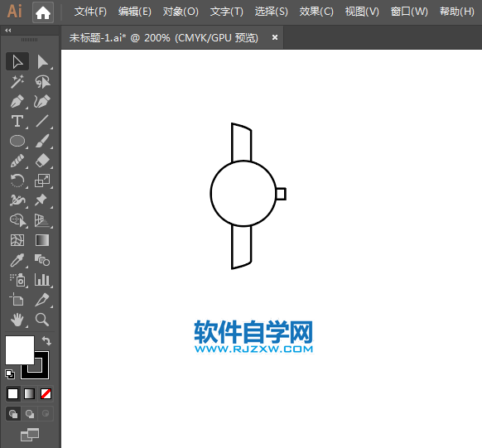Change the screen mode
This screenshot has height=448, width=482.
(30, 435)
